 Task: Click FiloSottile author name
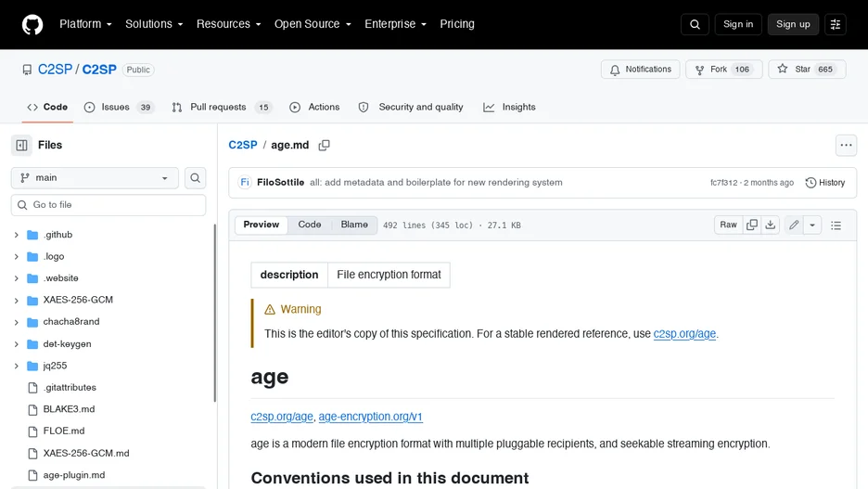coord(280,182)
